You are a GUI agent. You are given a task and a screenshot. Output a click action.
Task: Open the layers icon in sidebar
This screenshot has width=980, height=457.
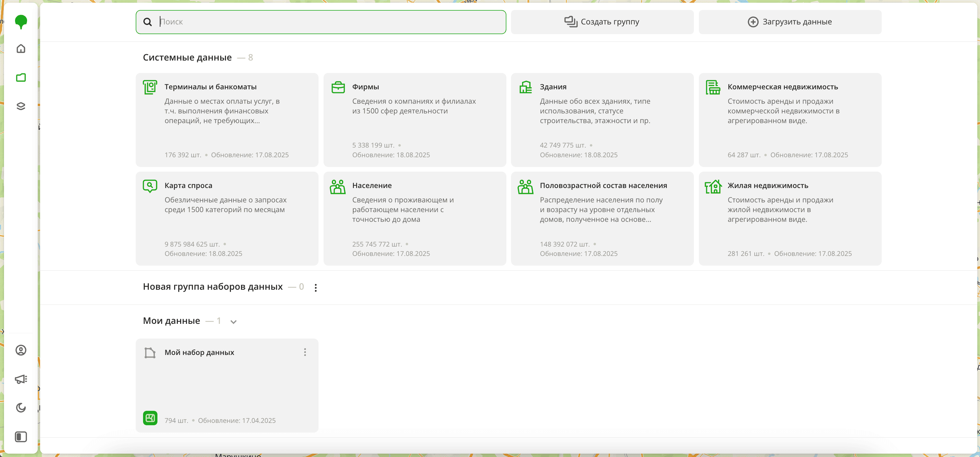pyautogui.click(x=21, y=106)
